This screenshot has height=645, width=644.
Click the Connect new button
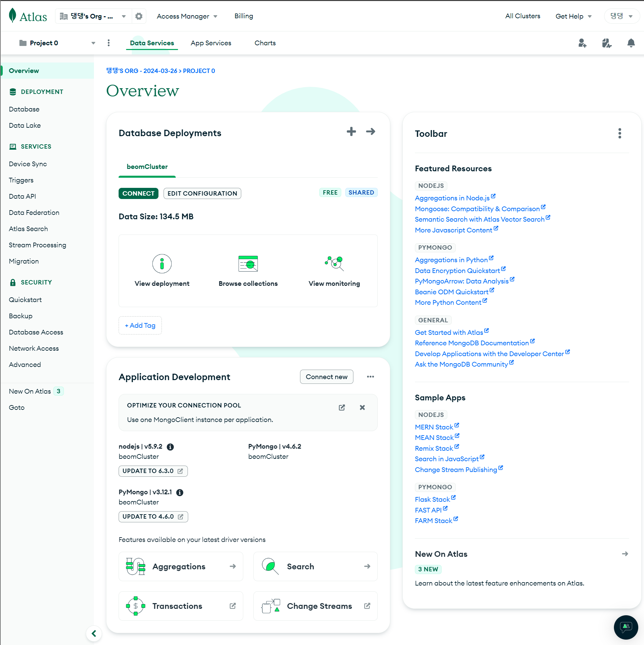tap(326, 377)
